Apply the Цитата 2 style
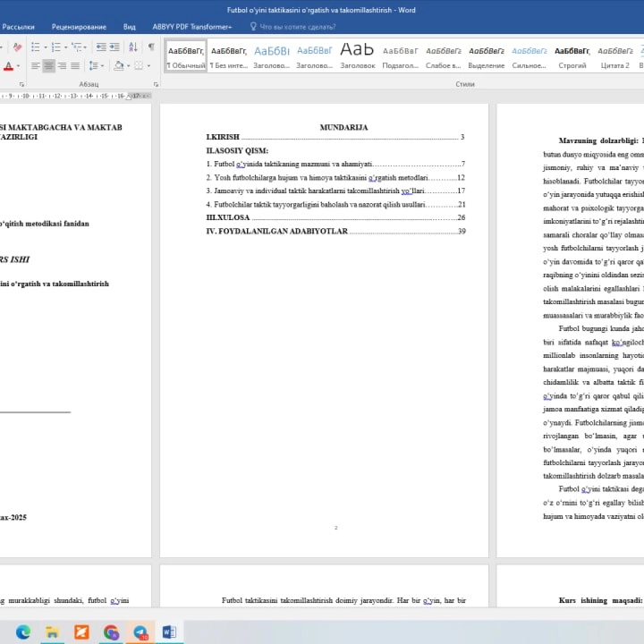 (x=614, y=56)
